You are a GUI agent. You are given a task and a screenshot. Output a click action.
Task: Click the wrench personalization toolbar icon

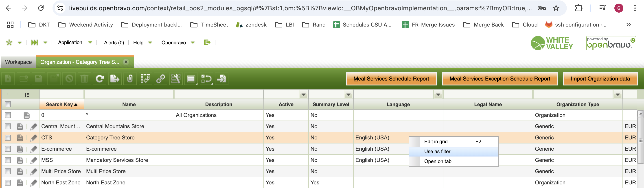[x=176, y=79]
